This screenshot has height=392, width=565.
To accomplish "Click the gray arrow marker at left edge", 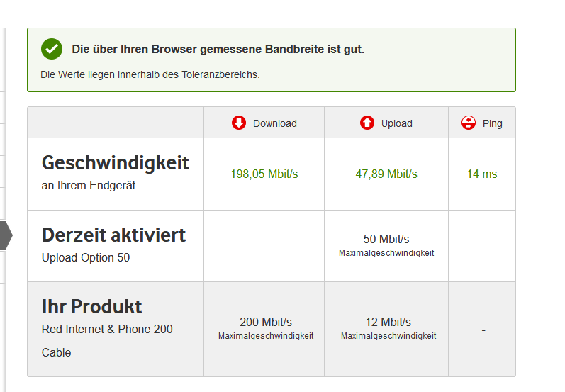I will 6,235.
